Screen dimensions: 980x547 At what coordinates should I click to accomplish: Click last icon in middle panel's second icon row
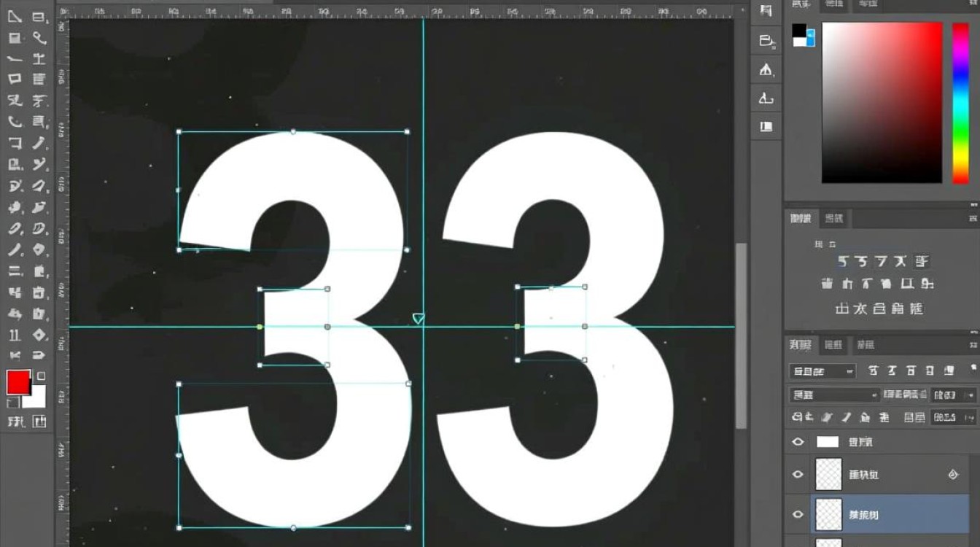tap(927, 283)
